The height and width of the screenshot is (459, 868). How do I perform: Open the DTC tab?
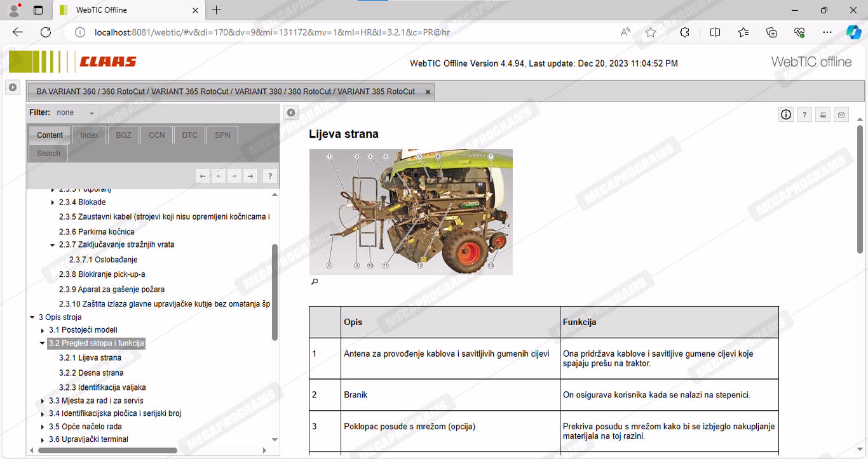189,135
